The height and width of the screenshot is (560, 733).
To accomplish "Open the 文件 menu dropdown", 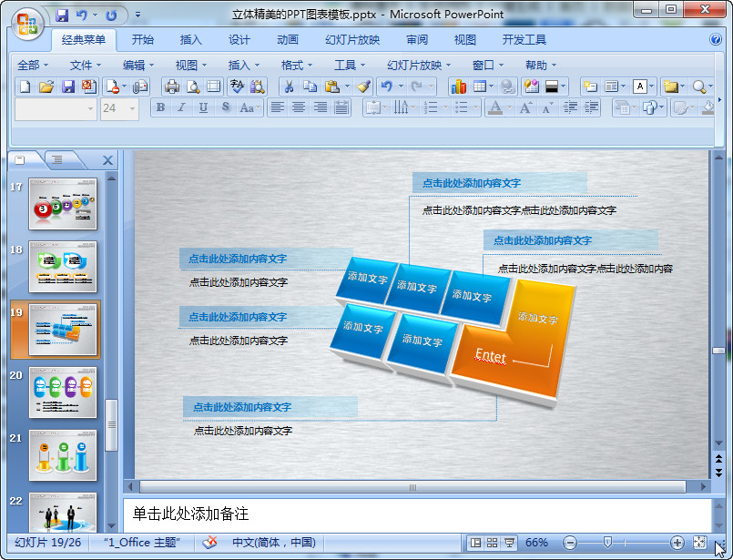I will click(x=85, y=65).
